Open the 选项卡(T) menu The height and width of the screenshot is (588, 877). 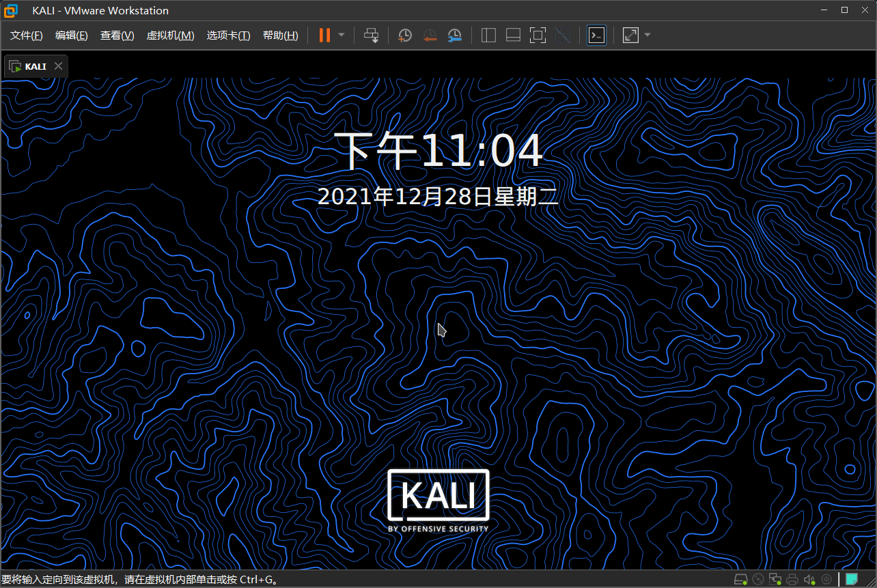point(229,36)
